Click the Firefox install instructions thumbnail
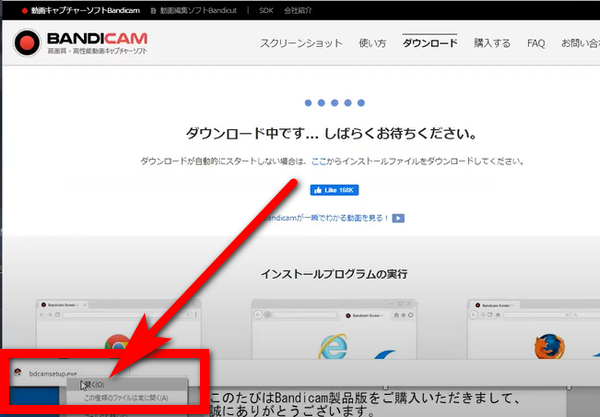 [534, 329]
